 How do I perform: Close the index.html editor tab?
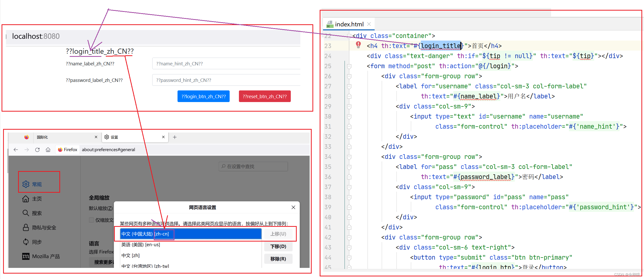[369, 24]
